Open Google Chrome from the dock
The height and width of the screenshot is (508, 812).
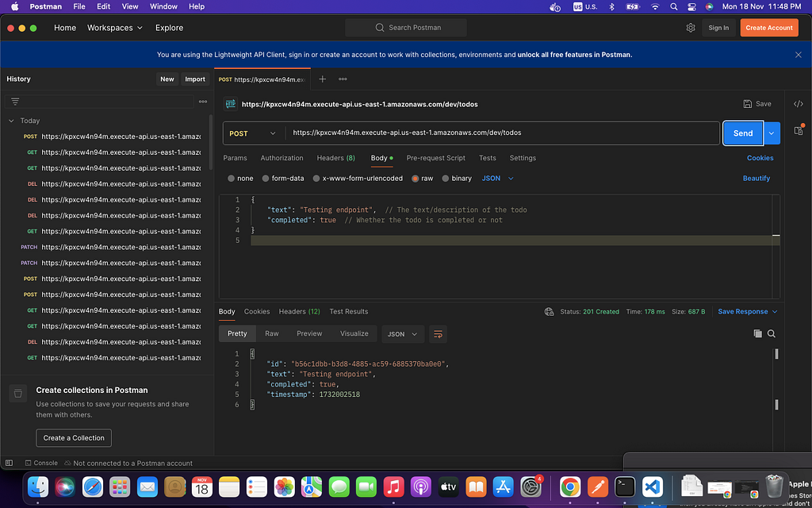pyautogui.click(x=569, y=487)
